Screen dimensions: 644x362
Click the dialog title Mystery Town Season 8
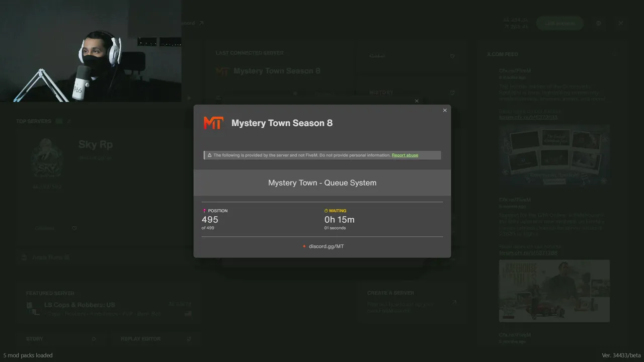(282, 123)
